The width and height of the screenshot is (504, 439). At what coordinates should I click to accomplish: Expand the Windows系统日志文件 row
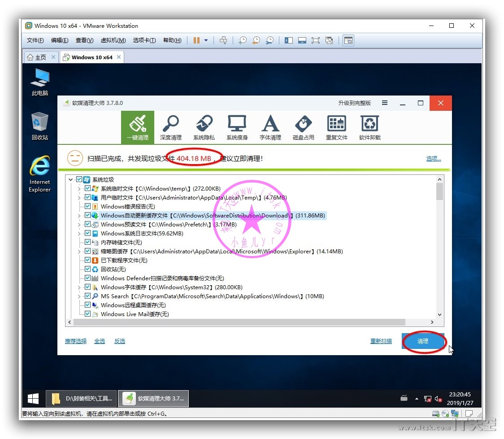click(x=79, y=234)
